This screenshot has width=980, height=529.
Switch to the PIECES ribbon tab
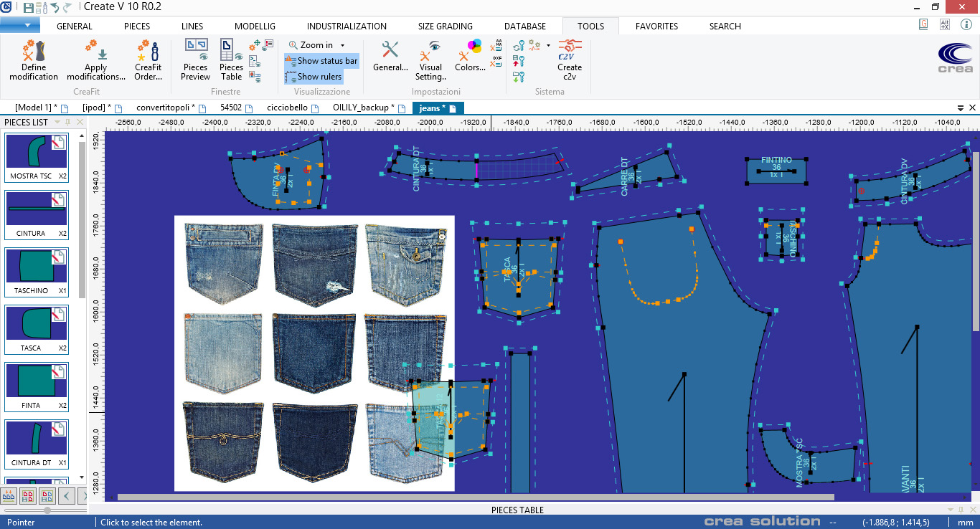[x=137, y=26]
